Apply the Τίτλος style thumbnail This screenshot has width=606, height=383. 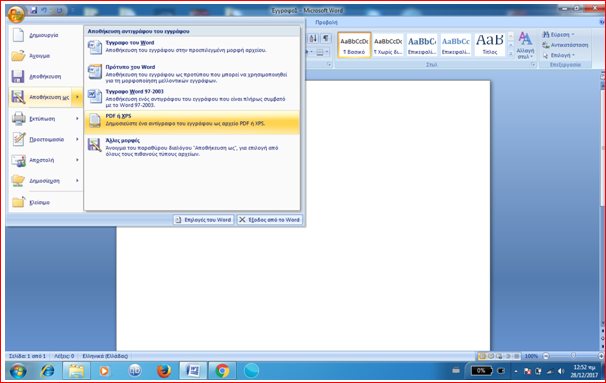(490, 45)
